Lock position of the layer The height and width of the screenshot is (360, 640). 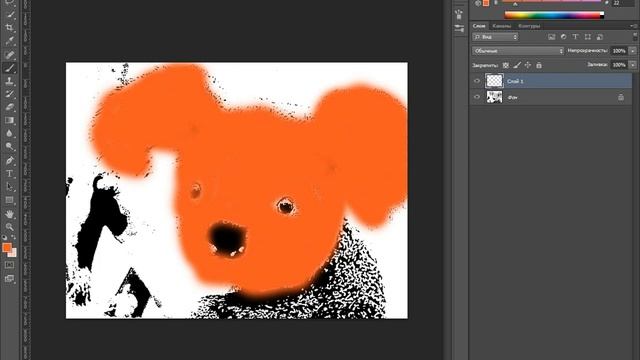pos(528,65)
